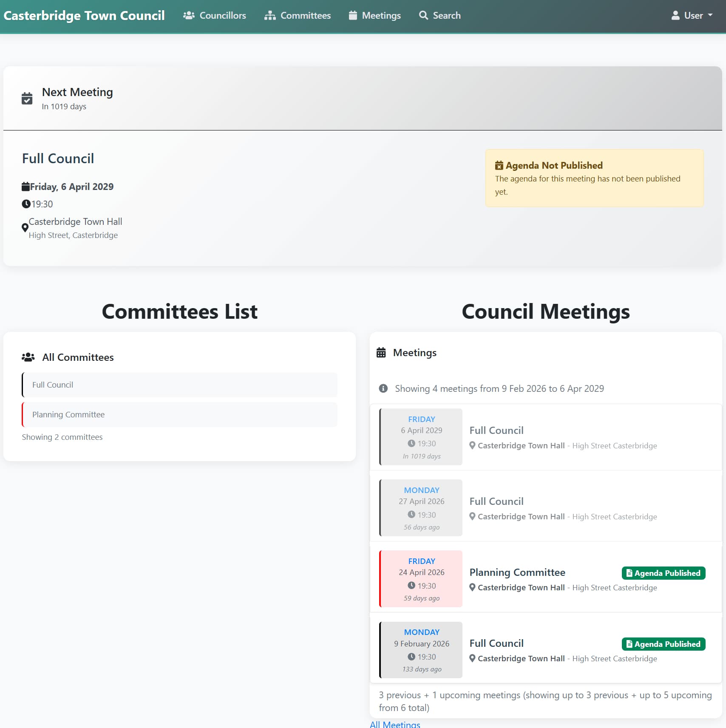Screen dimensions: 726x728
Task: Click the Next Meeting calendar-check icon
Action: [27, 98]
